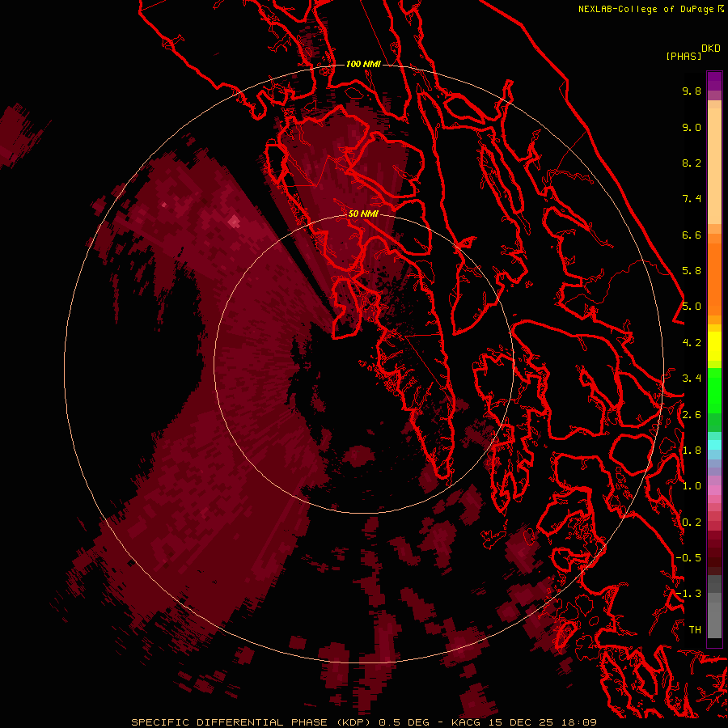Viewport: 728px width, 728px height.
Task: Click the 1.8 scale value
Action: coord(692,451)
